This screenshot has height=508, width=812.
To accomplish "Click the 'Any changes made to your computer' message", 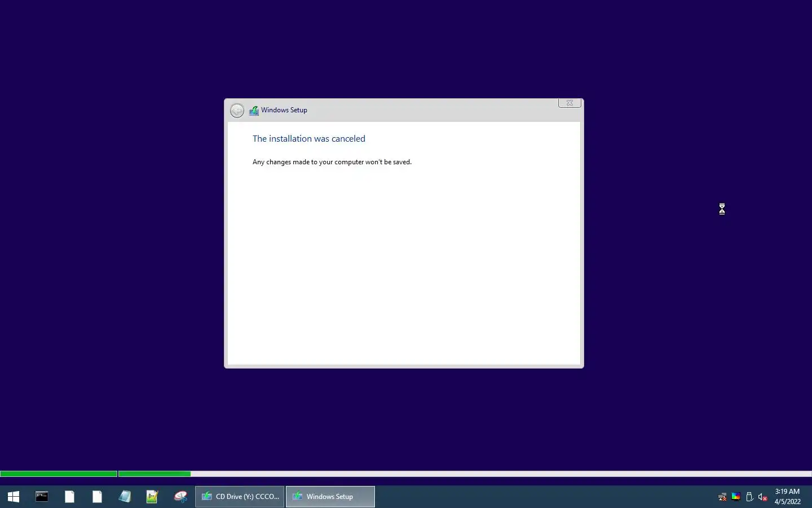I will tap(332, 162).
